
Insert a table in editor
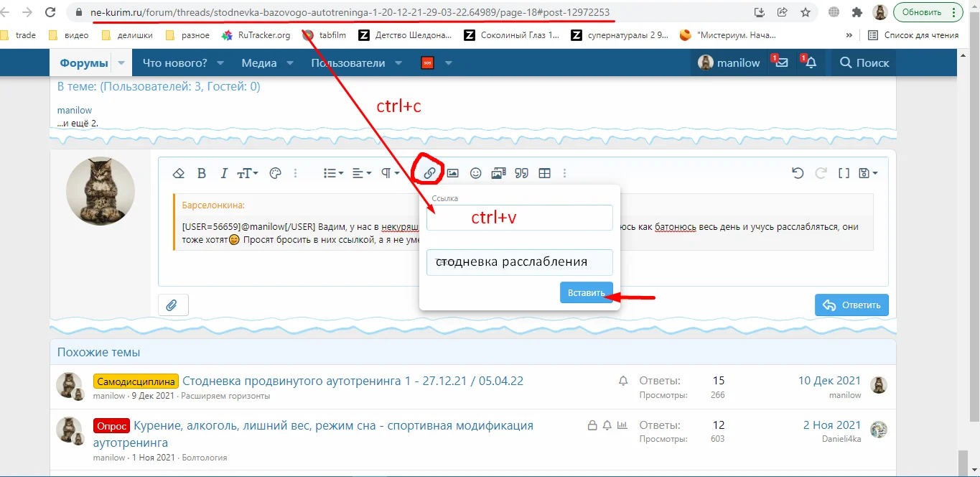545,173
